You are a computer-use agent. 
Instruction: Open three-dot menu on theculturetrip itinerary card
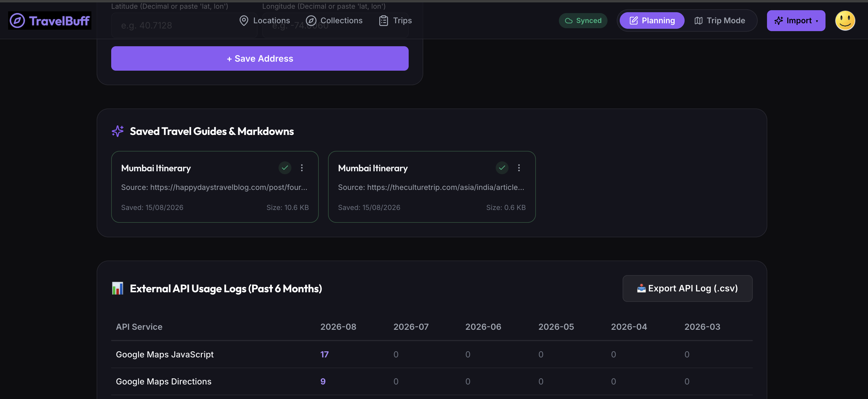[519, 168]
